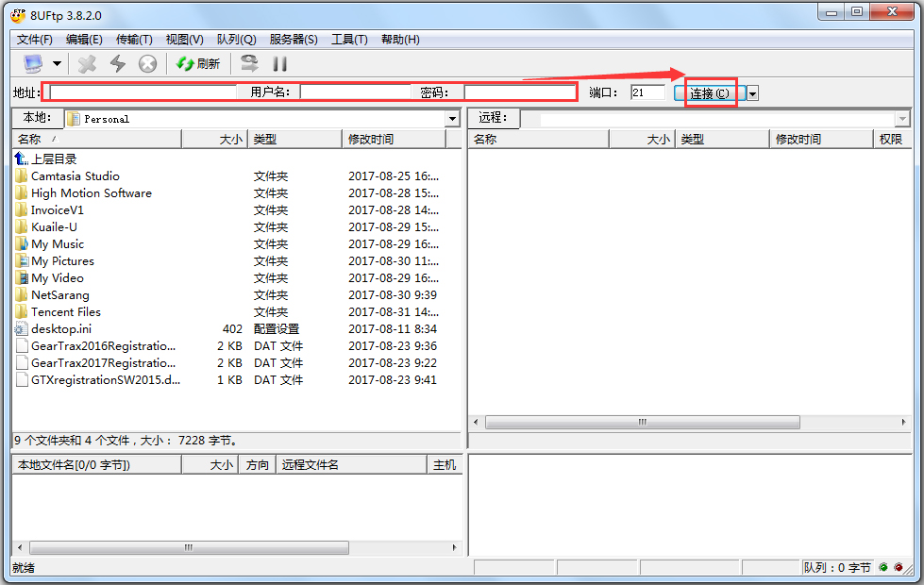Viewport: 924px width, 585px height.
Task: Click the pause toolbar icon
Action: pos(279,63)
